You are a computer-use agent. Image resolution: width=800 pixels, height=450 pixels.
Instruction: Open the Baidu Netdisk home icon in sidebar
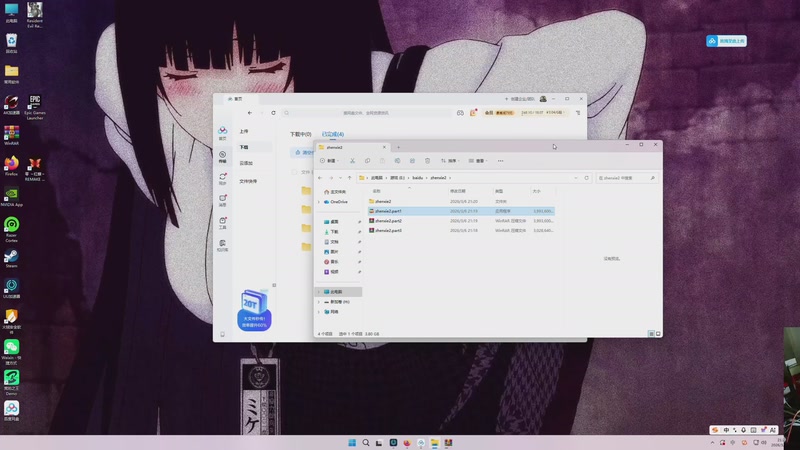pyautogui.click(x=222, y=133)
